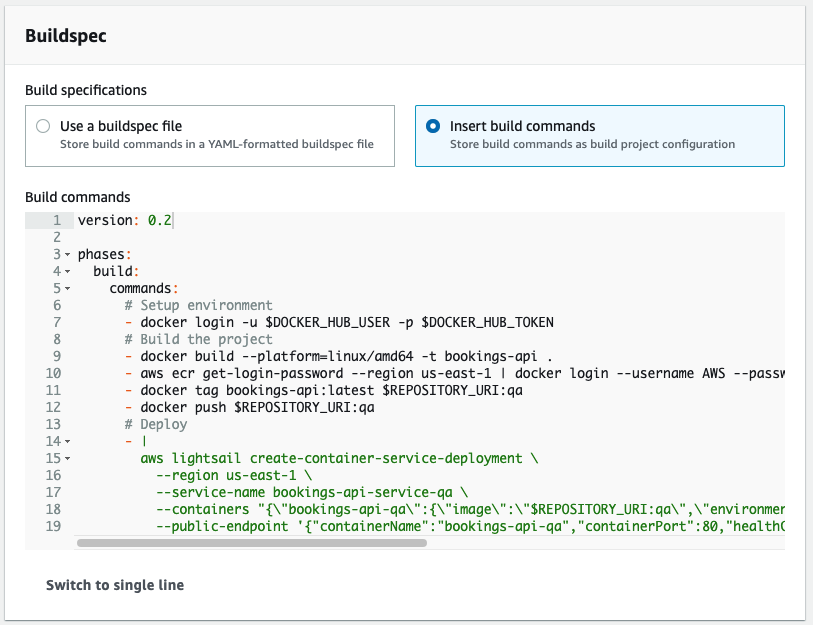Click the horizontal scrollbar of the code editor
Screen dimensions: 813x625
[x=252, y=543]
